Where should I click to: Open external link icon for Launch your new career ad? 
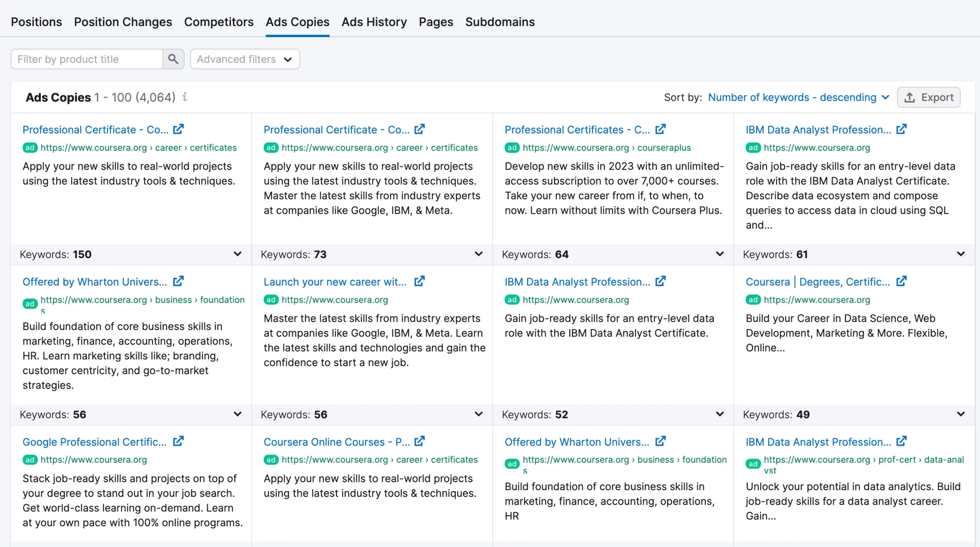(419, 282)
